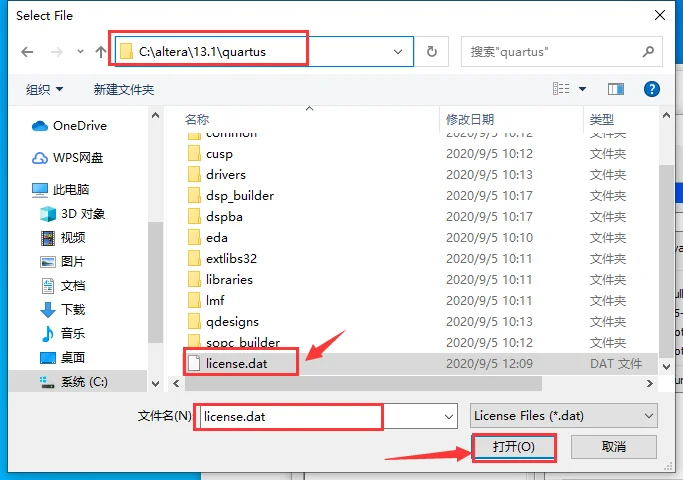Click the search magnifier icon
The width and height of the screenshot is (683, 480).
[648, 52]
